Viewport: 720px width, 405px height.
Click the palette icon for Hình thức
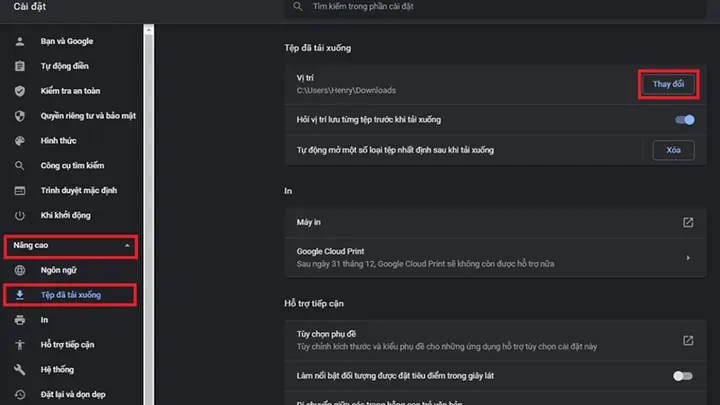click(x=19, y=141)
